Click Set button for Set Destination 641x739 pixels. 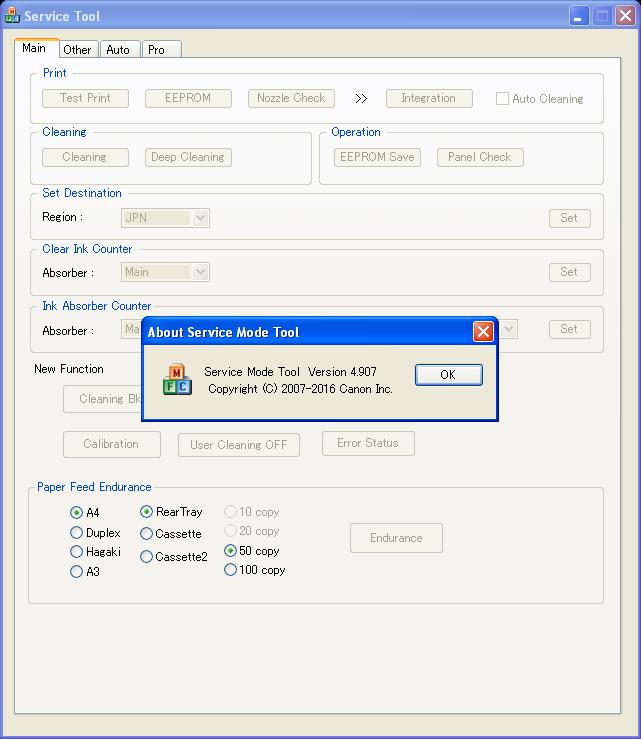[x=569, y=218]
